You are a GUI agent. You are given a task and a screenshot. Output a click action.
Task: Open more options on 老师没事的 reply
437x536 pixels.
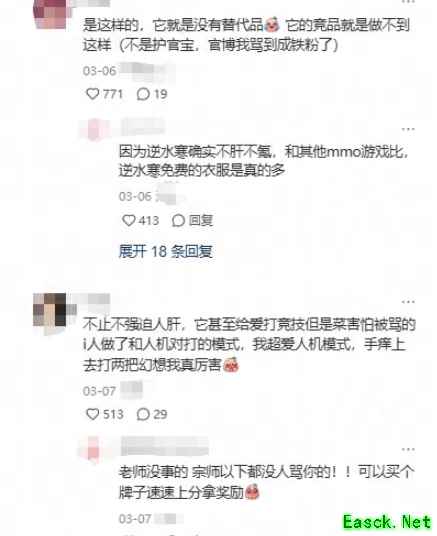(408, 449)
